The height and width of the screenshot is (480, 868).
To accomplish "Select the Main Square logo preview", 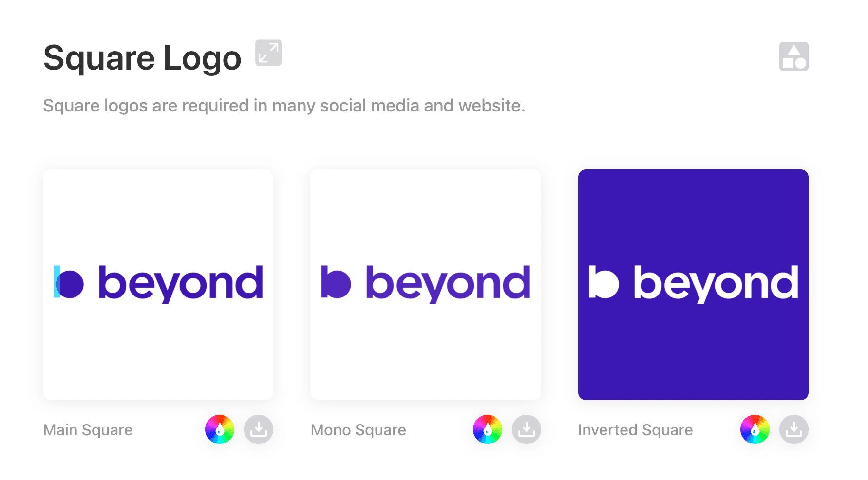I will point(158,284).
